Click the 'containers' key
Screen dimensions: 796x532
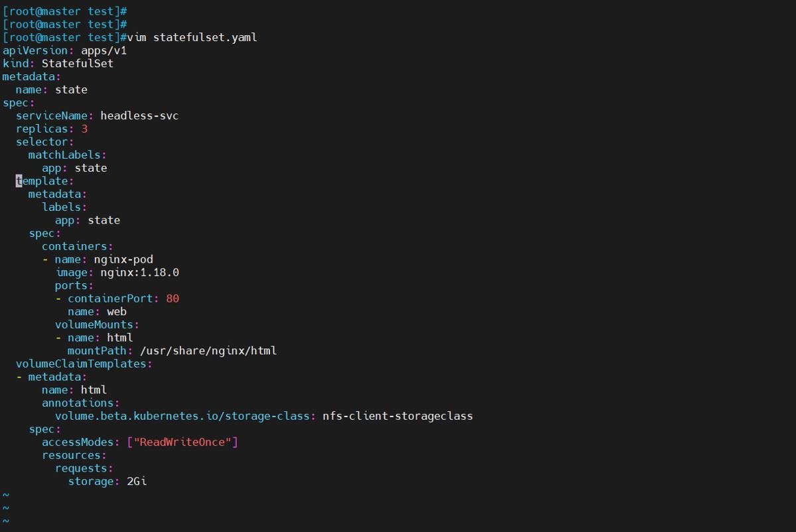pyautogui.click(x=74, y=246)
